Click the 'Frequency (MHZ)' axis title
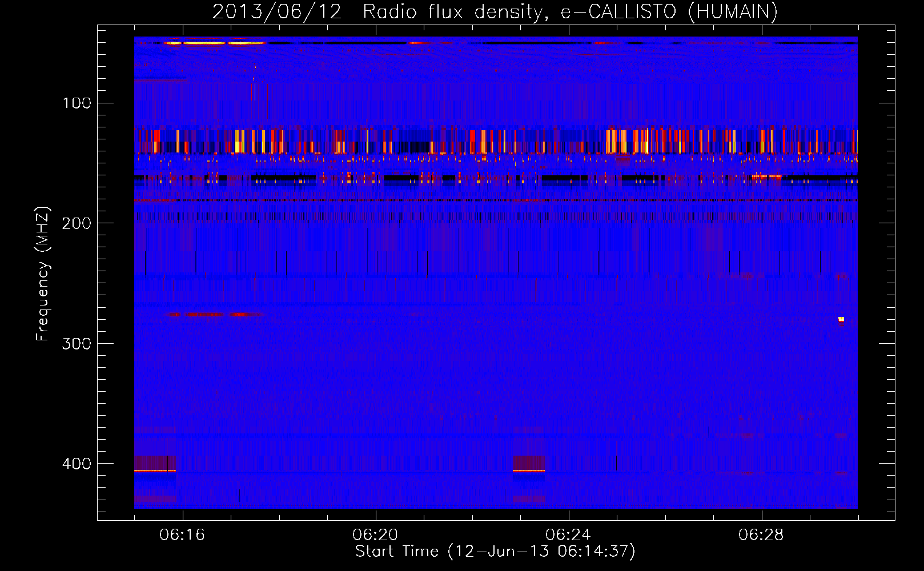The width and height of the screenshot is (924, 571). [x=43, y=274]
